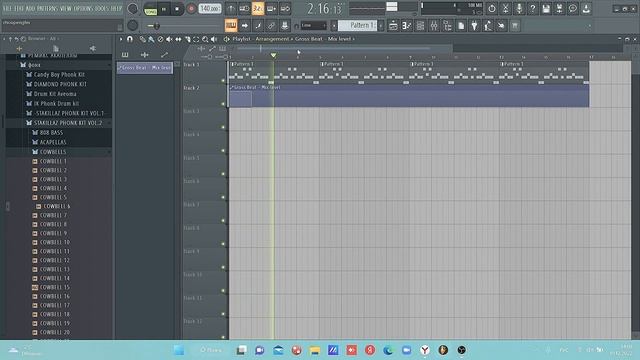640x360 pixels.
Task: Mute Track 5 with its green dot
Action: click(223, 174)
